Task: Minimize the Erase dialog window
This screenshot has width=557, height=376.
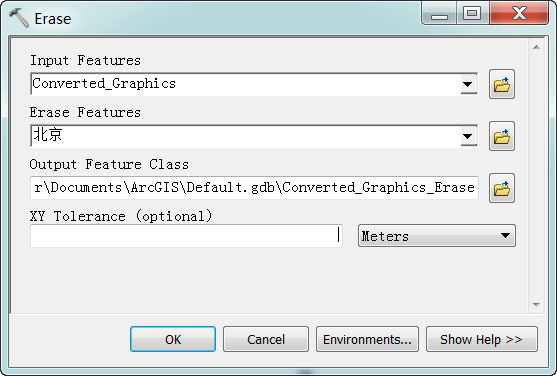Action: pos(439,14)
